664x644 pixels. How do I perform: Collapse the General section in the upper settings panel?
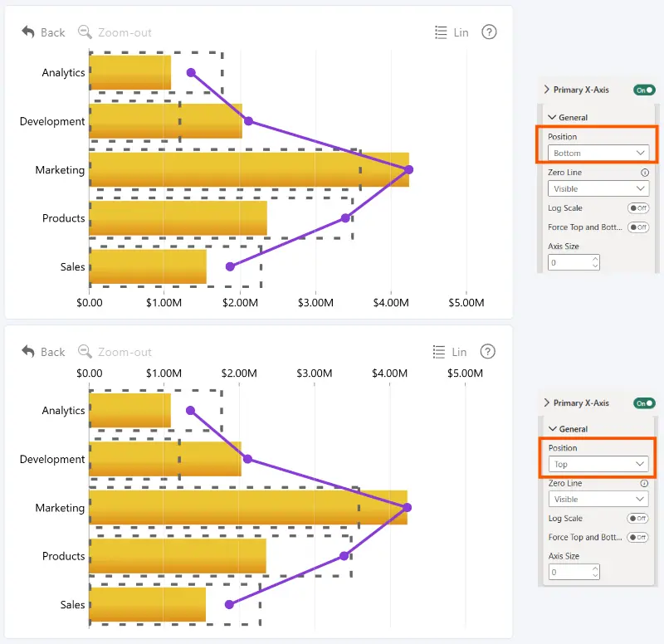(x=552, y=117)
